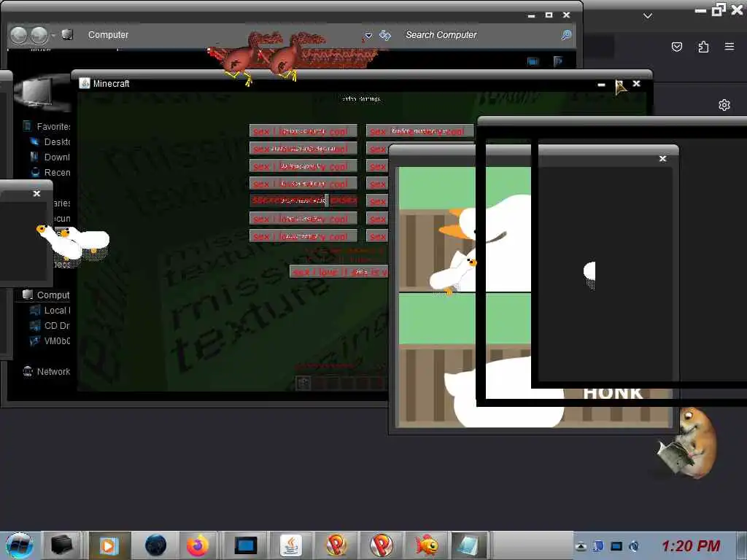Image resolution: width=747 pixels, height=560 pixels.
Task: Open Firefox tab list chevron dropdown
Action: 648,16
